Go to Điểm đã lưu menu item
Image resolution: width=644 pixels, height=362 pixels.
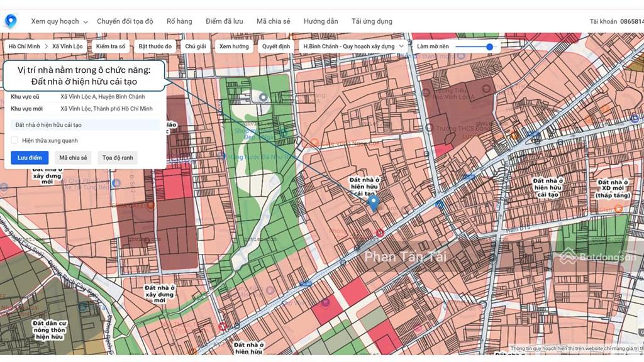point(224,21)
